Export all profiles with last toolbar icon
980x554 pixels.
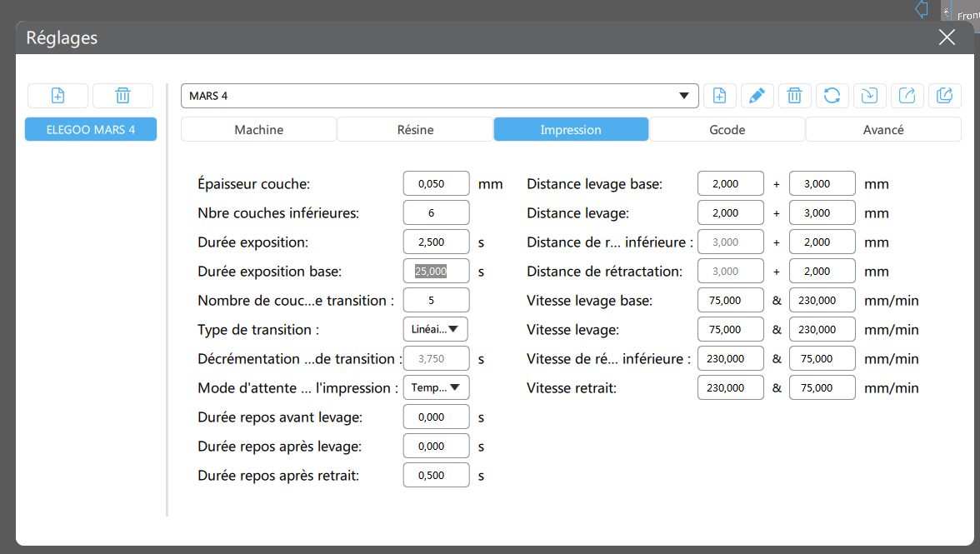click(944, 96)
